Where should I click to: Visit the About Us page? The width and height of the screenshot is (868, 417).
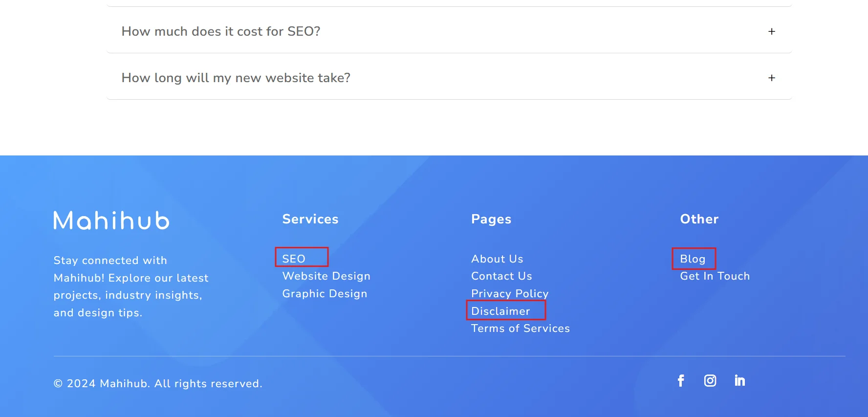point(497,259)
